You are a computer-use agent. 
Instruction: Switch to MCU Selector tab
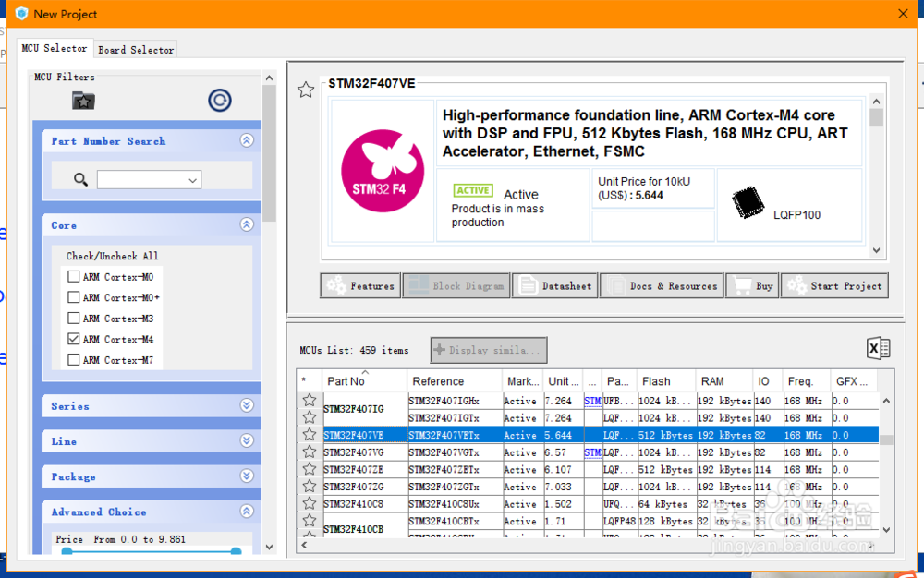[x=55, y=48]
